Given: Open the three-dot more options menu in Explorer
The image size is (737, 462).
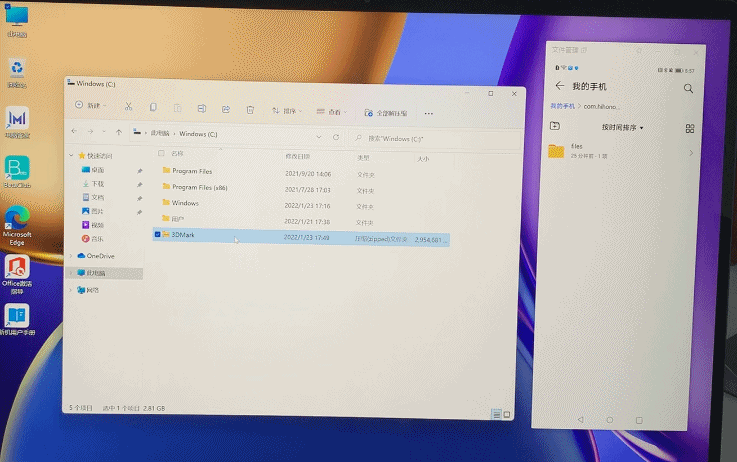Looking at the screenshot, I should point(429,113).
